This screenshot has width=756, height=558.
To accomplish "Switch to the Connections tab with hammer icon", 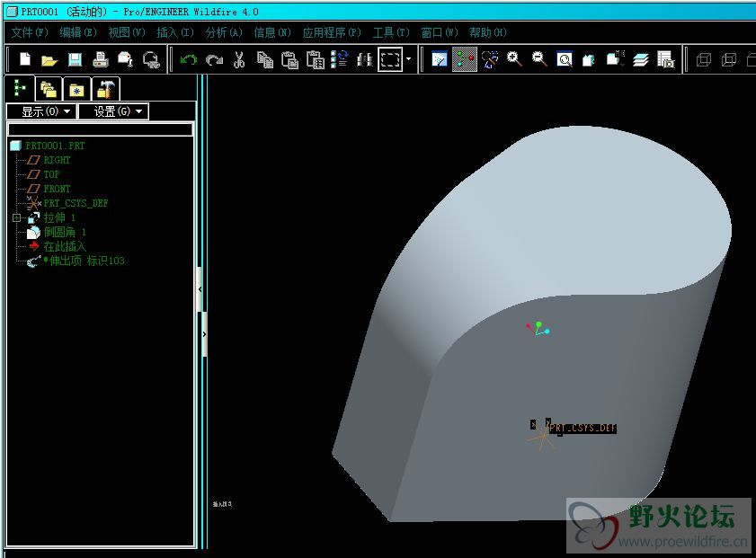I will [x=105, y=89].
